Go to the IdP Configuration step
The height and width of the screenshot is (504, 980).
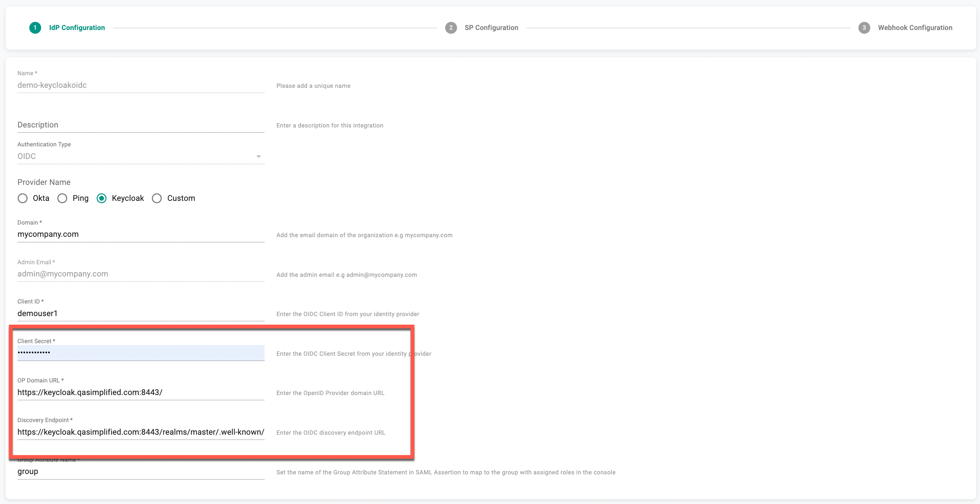coord(77,28)
